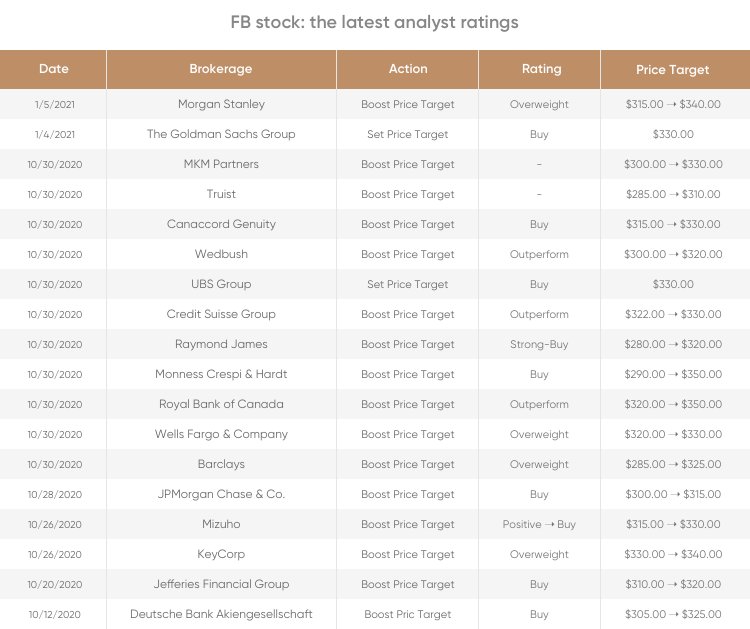Click the UBS Group brokerage name

coord(221,284)
